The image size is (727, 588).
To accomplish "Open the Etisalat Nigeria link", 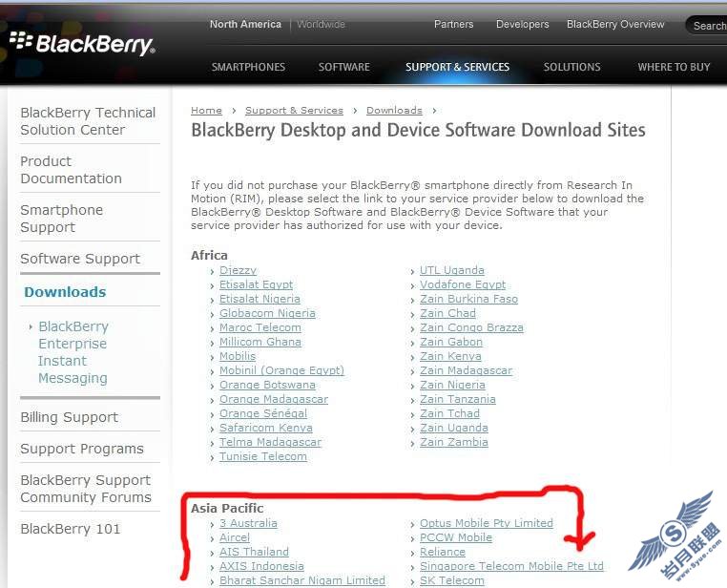I will click(260, 299).
